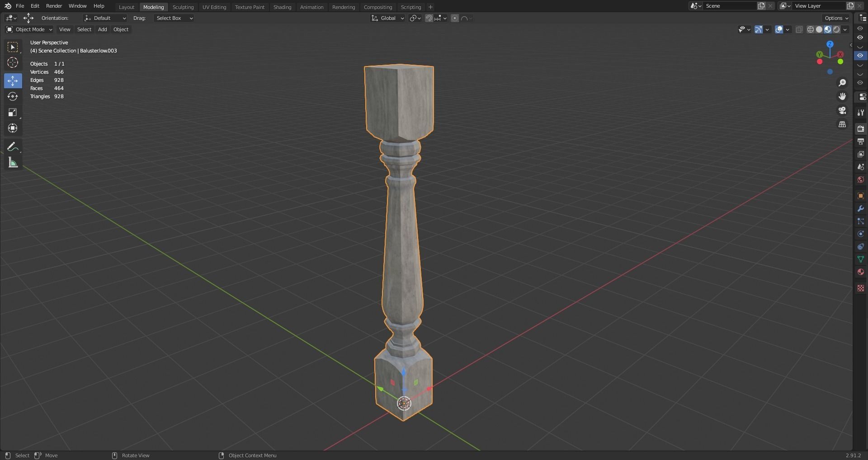Open the Render menu
This screenshot has height=460, width=868.
pyautogui.click(x=54, y=6)
